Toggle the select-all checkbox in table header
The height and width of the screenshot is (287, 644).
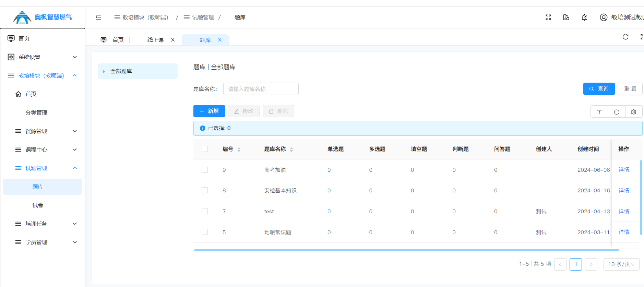point(205,149)
